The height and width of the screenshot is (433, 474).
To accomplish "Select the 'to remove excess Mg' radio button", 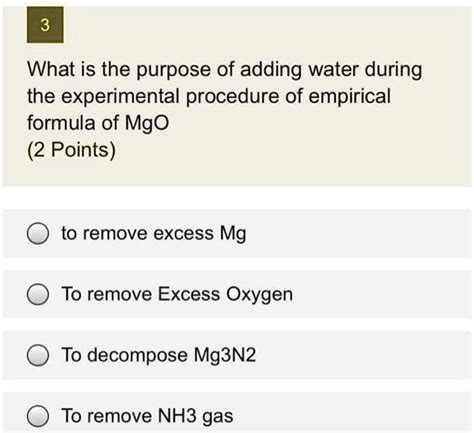I will (x=38, y=233).
